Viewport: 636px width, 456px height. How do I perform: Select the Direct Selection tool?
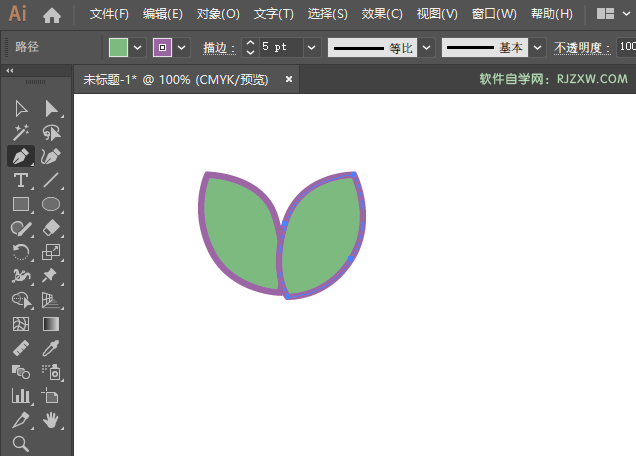tap(51, 109)
